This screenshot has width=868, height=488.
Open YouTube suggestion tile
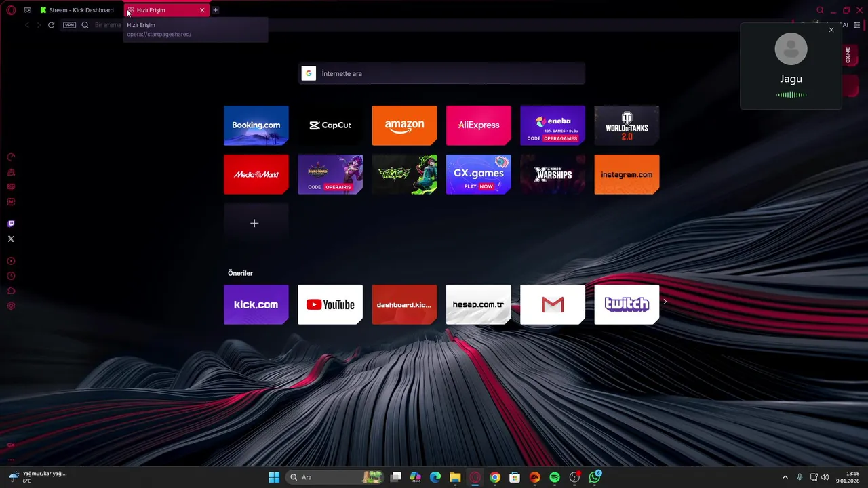(330, 304)
